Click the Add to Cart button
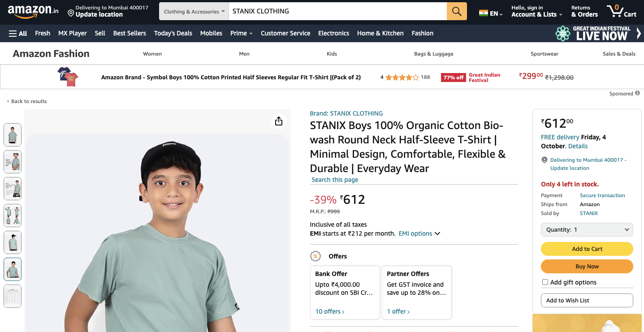Screen dimensions: 644x332 (x=587, y=249)
